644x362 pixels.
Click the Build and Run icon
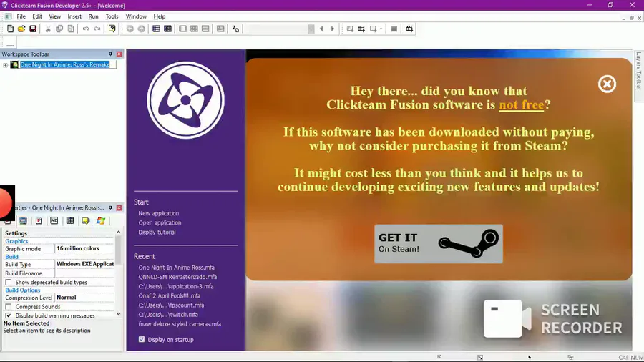409,29
